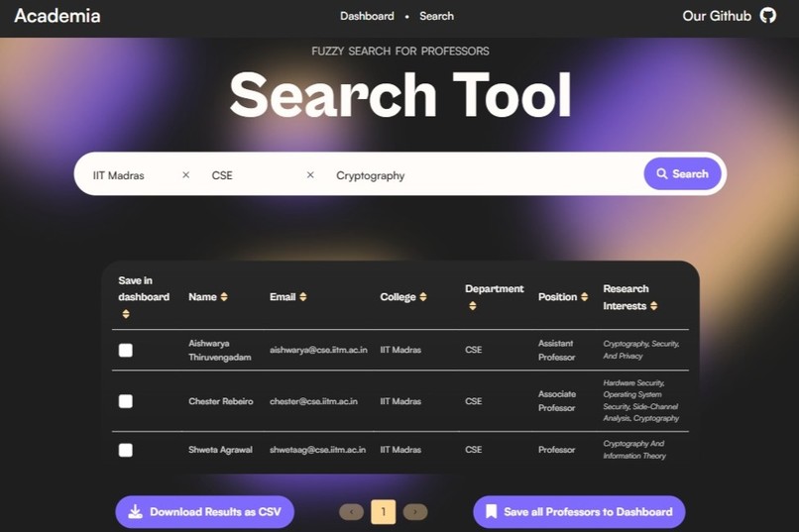
Task: Click the Department column header
Action: click(x=495, y=288)
